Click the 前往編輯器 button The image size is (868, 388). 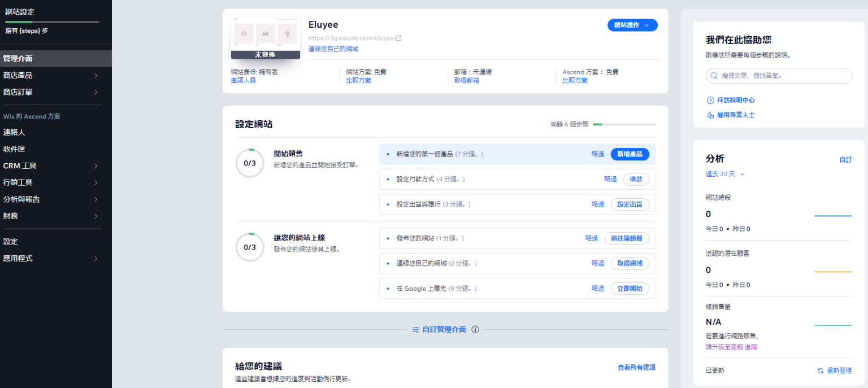[627, 238]
